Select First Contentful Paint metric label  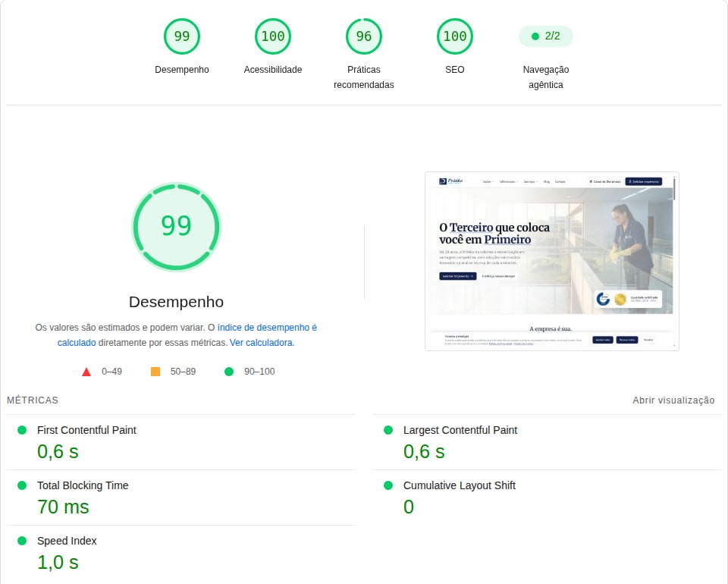point(86,430)
